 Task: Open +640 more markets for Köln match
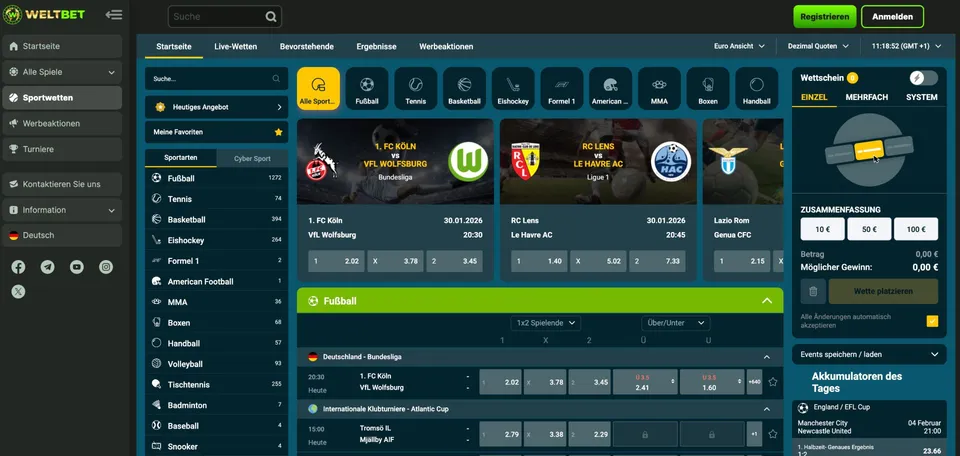click(754, 382)
